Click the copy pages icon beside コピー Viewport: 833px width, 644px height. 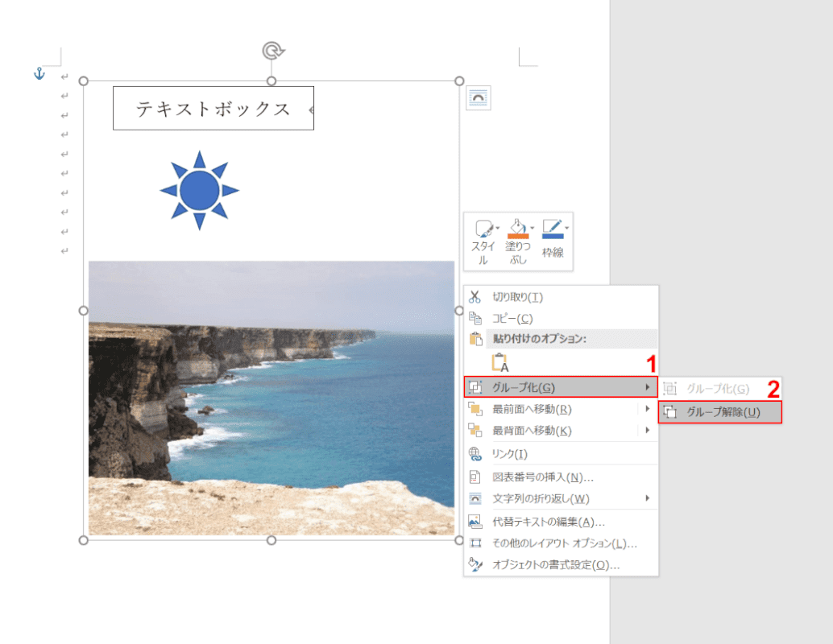(475, 318)
